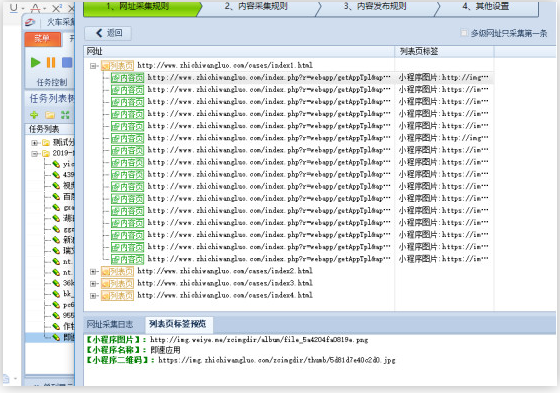560x393 pixels.
Task: Stop the task with the blue square icon
Action: [x=67, y=63]
